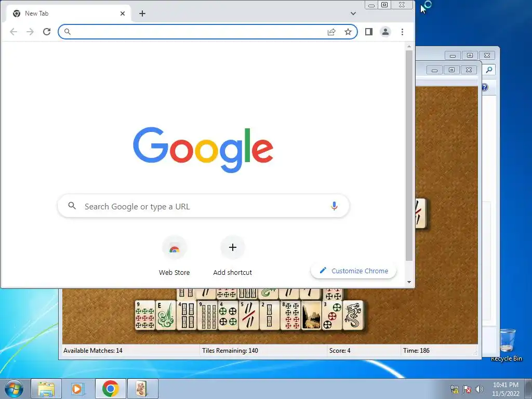
Task: Click the Score: 4 status text
Action: coord(340,351)
